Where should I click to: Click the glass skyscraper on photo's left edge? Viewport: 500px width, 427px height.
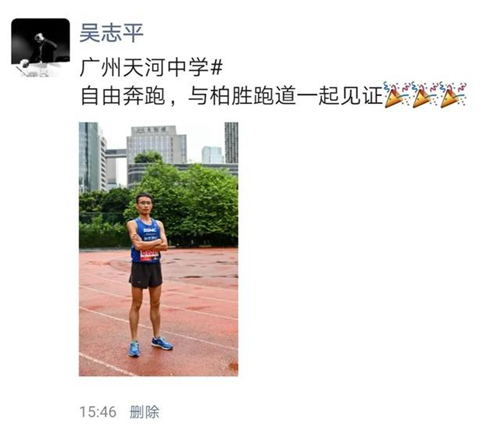pyautogui.click(x=89, y=157)
